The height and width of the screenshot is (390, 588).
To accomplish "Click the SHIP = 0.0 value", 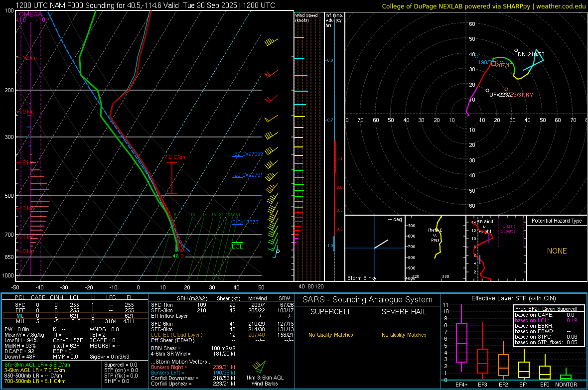I will 117,381.
